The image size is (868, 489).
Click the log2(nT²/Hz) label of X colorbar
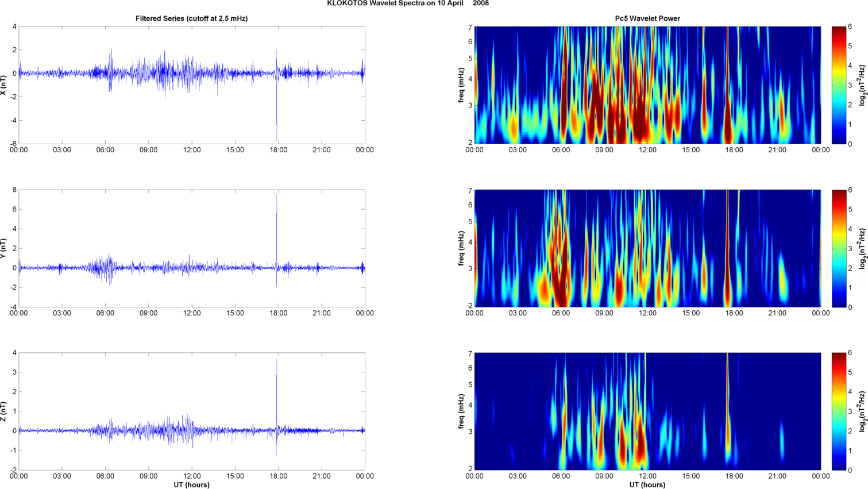[x=862, y=85]
